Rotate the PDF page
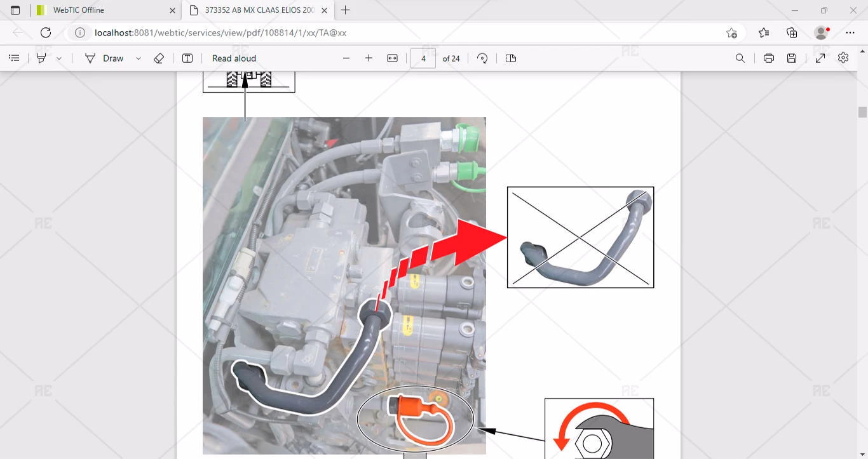The height and width of the screenshot is (459, 868). [482, 58]
